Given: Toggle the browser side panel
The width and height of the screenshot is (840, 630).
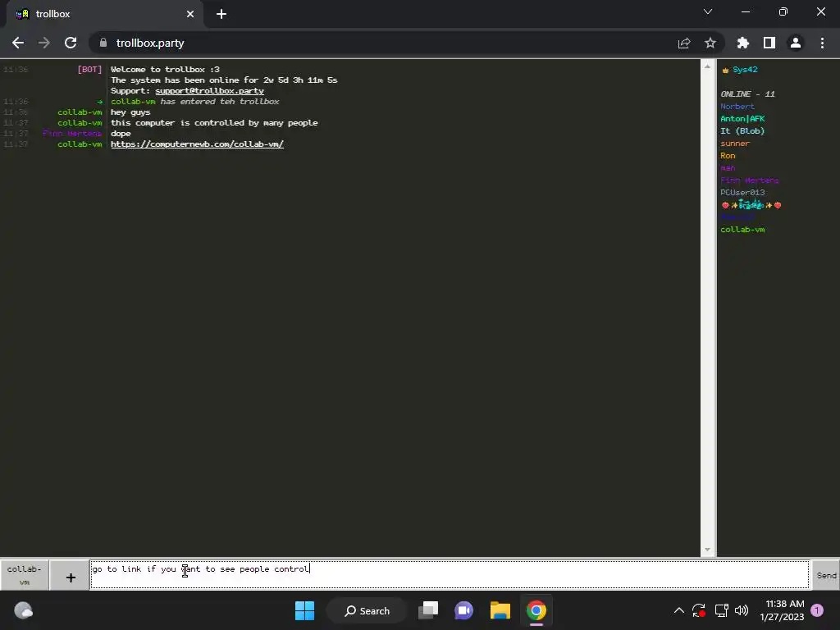Looking at the screenshot, I should (x=769, y=43).
